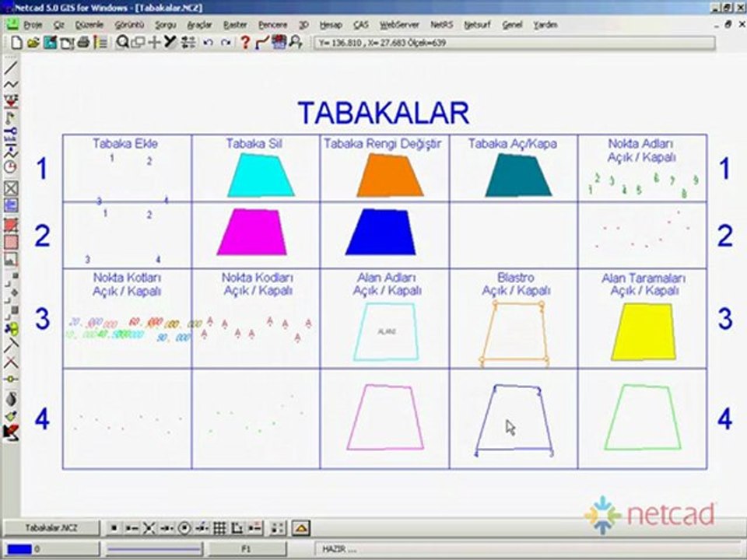Click the orange shape under Tabaka Rengi Değiştir
Image resolution: width=747 pixels, height=560 pixels.
[x=390, y=175]
